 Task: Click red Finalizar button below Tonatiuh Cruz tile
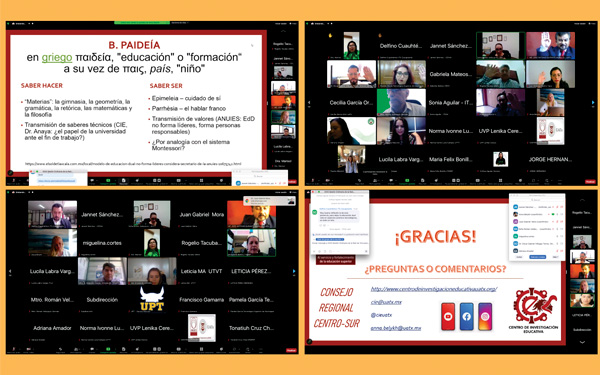291,350
